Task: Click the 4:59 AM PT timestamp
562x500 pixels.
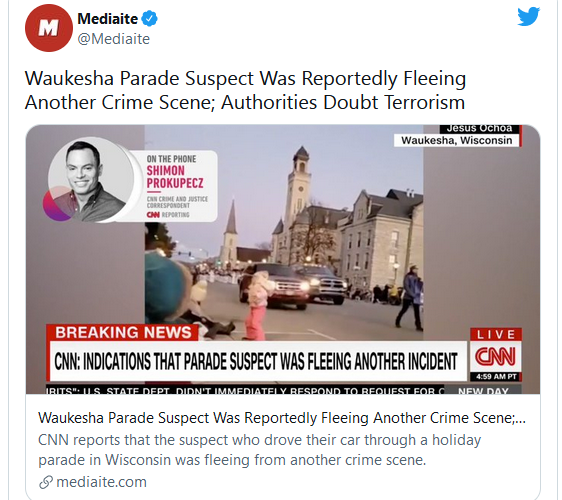Action: coord(496,377)
